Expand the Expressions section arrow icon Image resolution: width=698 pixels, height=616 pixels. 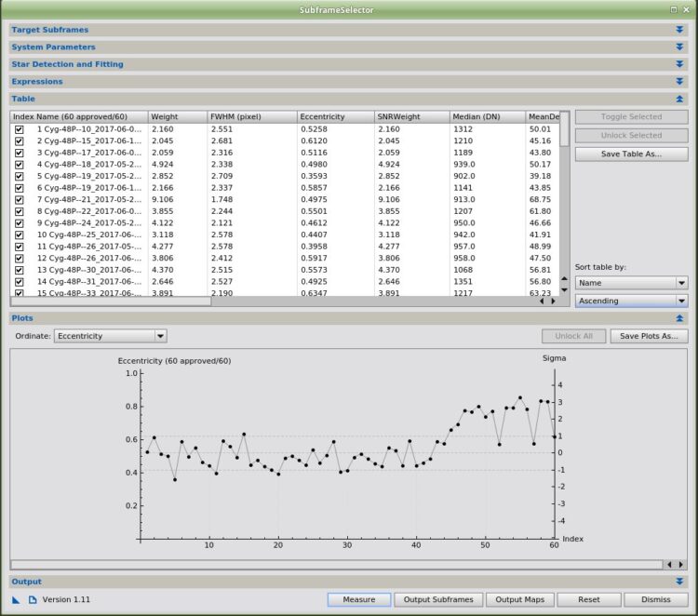pyautogui.click(x=679, y=82)
